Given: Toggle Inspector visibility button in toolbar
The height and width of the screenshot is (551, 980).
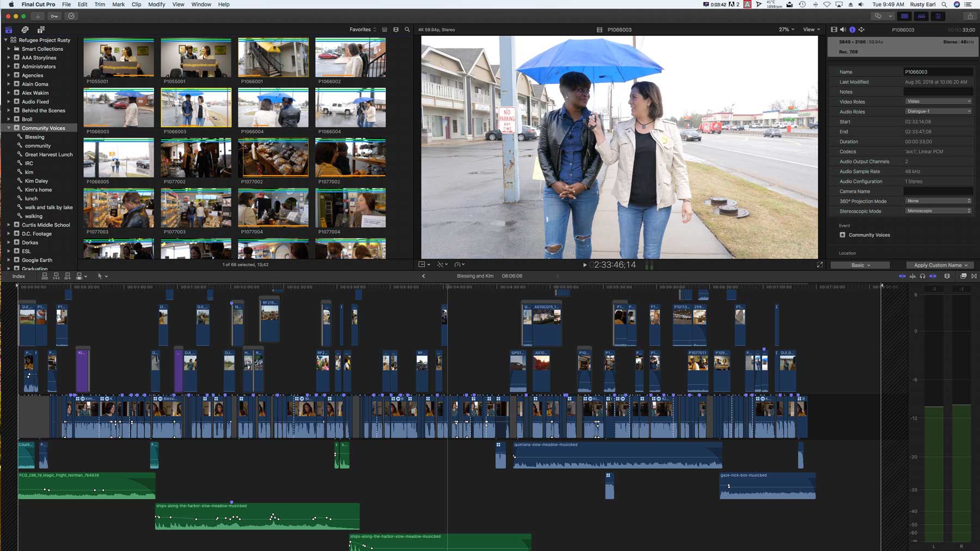Looking at the screenshot, I should tap(938, 16).
